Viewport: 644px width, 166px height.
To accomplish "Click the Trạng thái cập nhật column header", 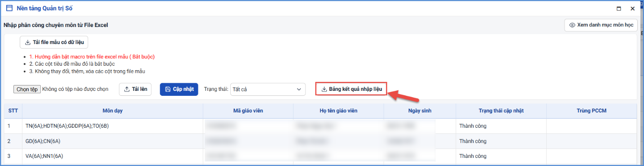I will [x=501, y=111].
